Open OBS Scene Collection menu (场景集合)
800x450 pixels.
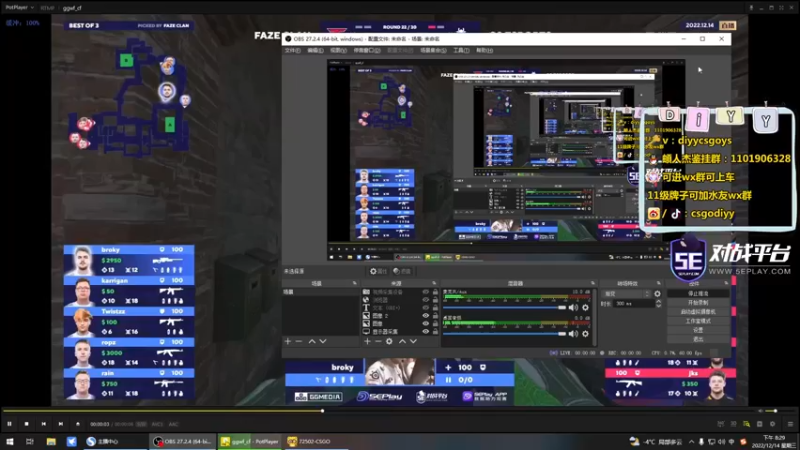433,51
